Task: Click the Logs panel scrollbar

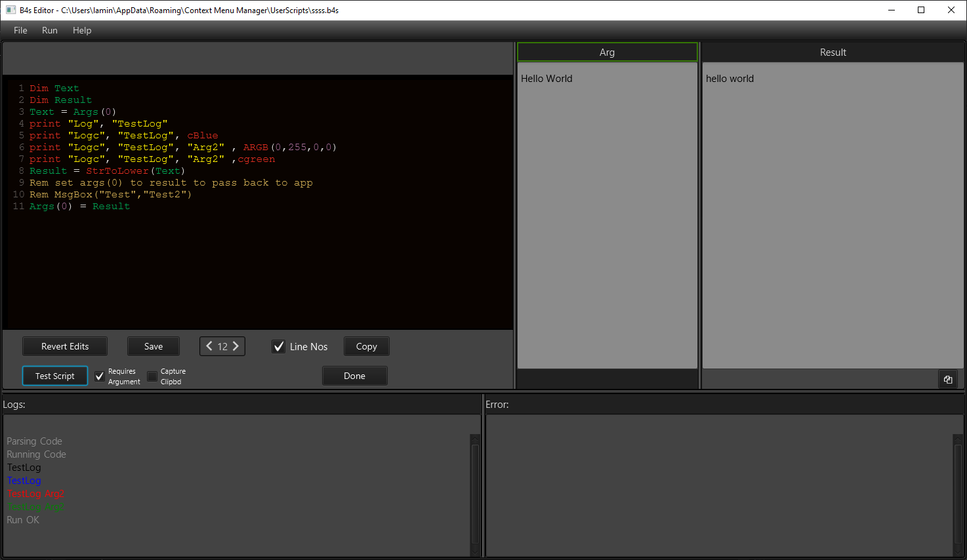Action: pos(475,495)
